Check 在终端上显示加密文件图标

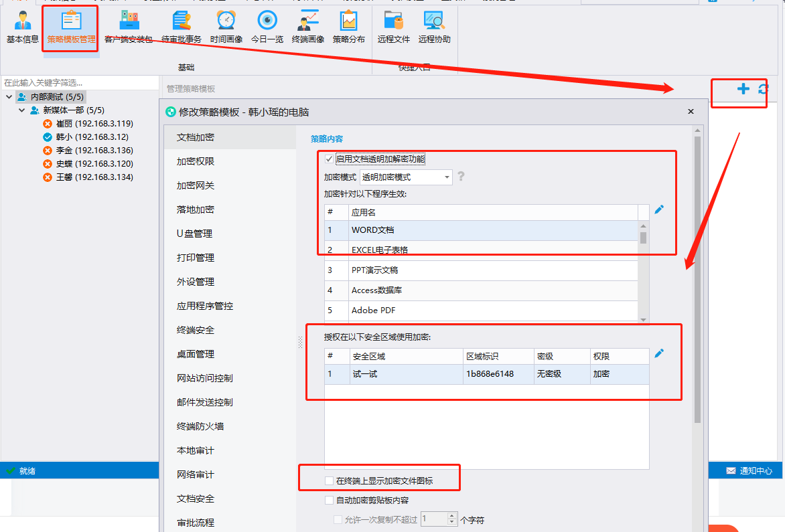(x=329, y=480)
